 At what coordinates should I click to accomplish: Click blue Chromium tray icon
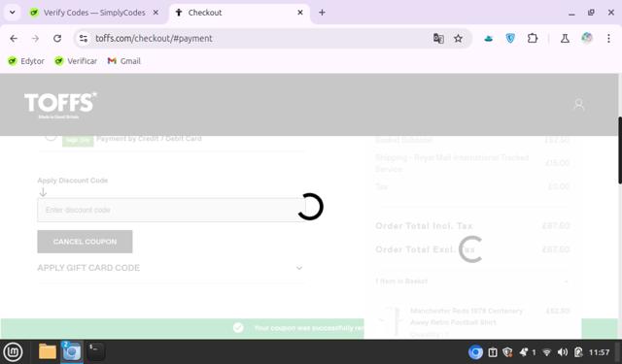click(x=475, y=352)
